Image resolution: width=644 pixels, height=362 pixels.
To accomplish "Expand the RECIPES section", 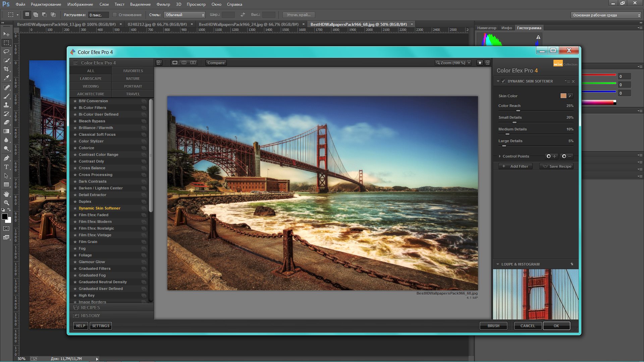I will pyautogui.click(x=90, y=307).
